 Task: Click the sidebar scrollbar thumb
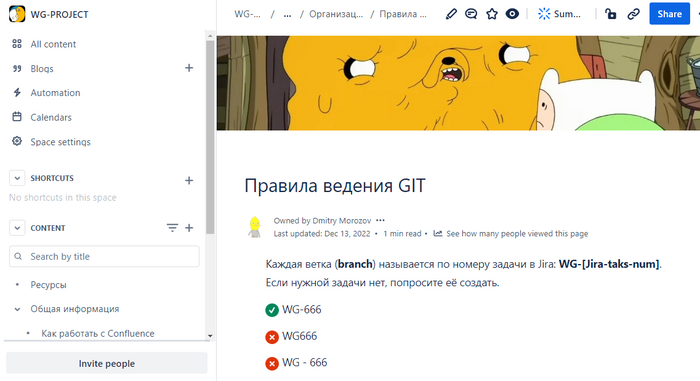[210, 137]
